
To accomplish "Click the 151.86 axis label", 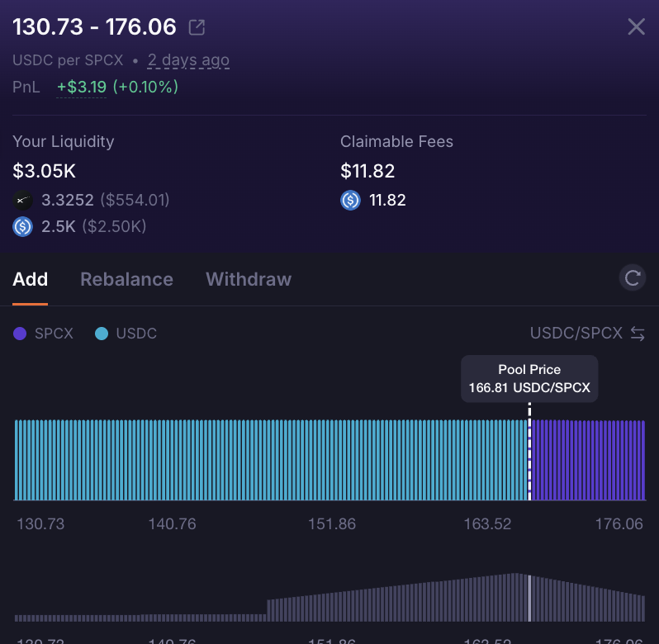I will coord(332,524).
